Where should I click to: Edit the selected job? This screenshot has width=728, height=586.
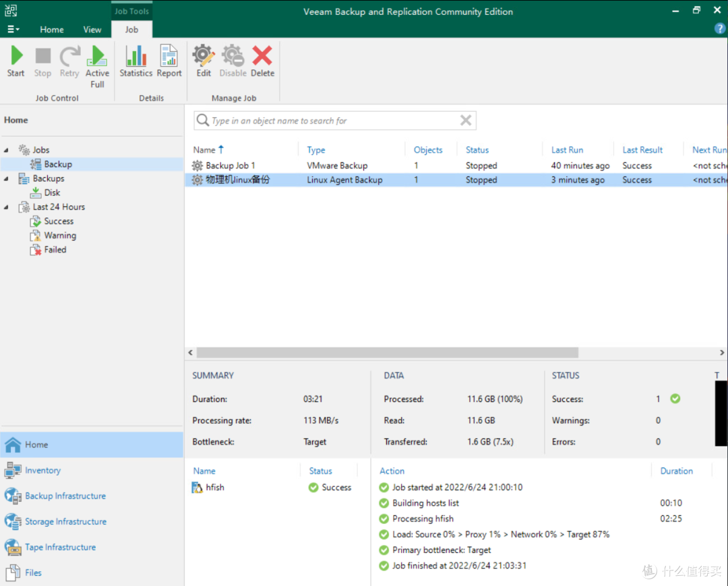point(204,62)
